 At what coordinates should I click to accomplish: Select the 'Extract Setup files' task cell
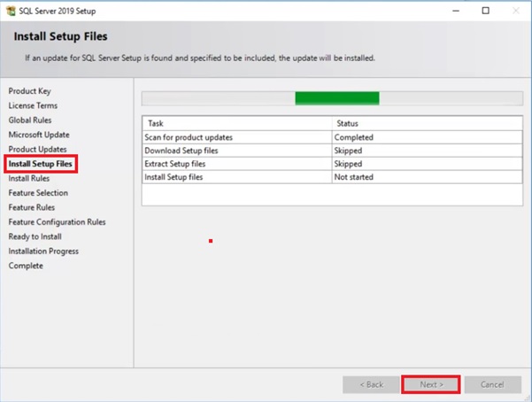[237, 164]
